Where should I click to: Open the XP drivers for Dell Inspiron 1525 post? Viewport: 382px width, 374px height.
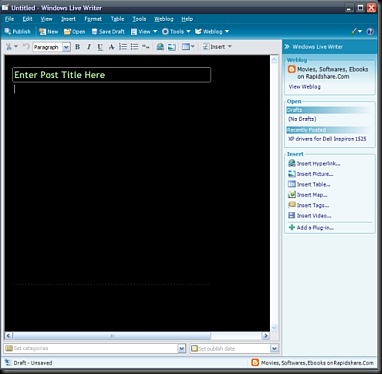pyautogui.click(x=327, y=139)
